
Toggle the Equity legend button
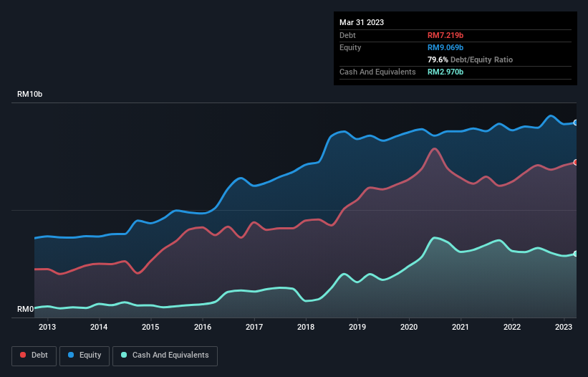(x=85, y=355)
